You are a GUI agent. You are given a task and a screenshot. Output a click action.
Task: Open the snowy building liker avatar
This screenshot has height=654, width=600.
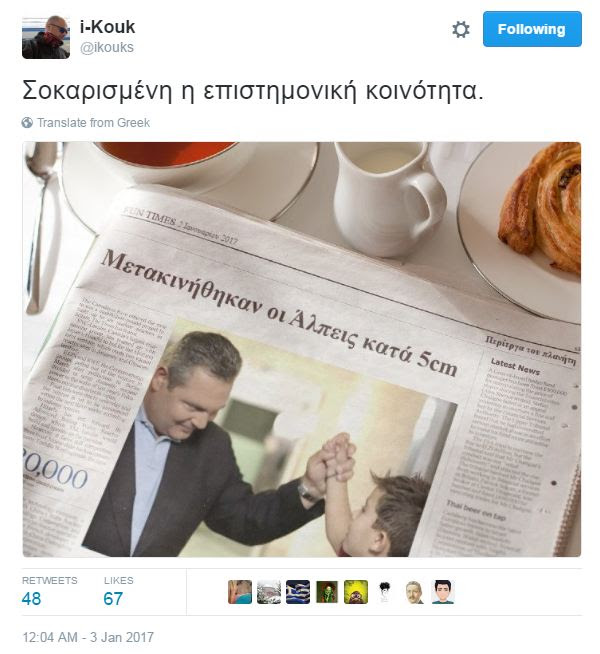click(269, 592)
